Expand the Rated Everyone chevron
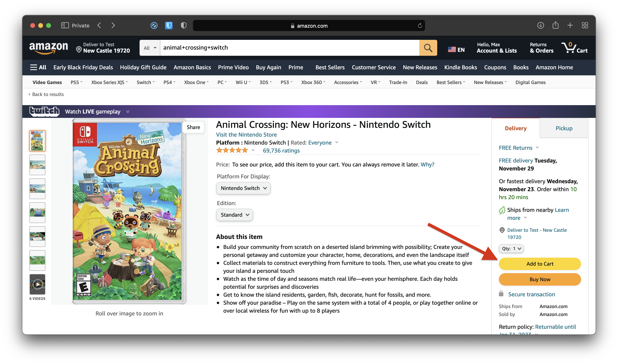Viewport: 618px width, 364px height. tap(337, 142)
